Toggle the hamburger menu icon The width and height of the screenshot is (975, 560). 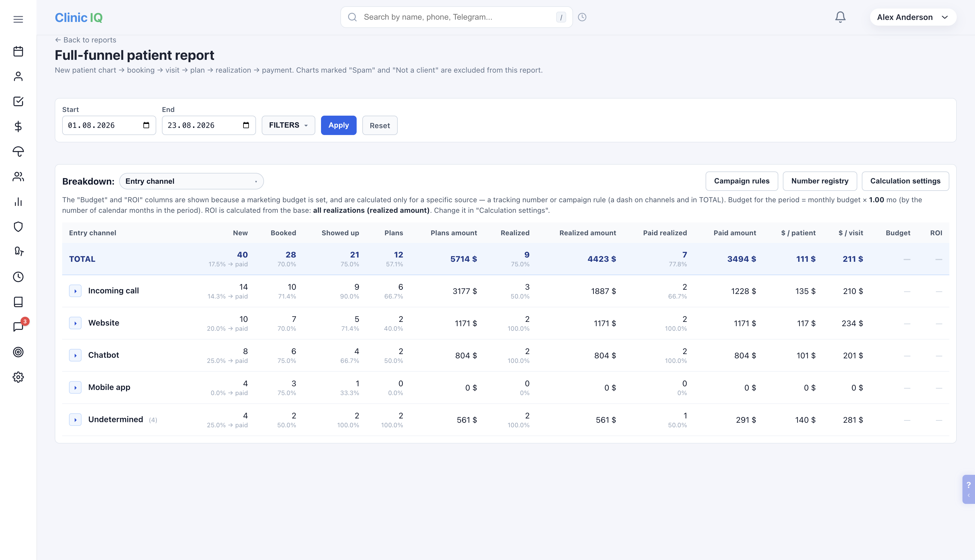(18, 19)
